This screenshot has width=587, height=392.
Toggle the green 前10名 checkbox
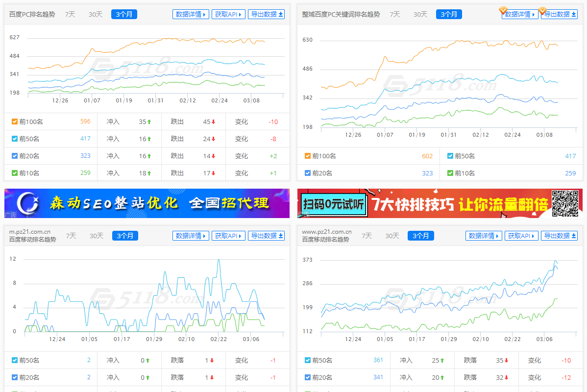pyautogui.click(x=14, y=172)
